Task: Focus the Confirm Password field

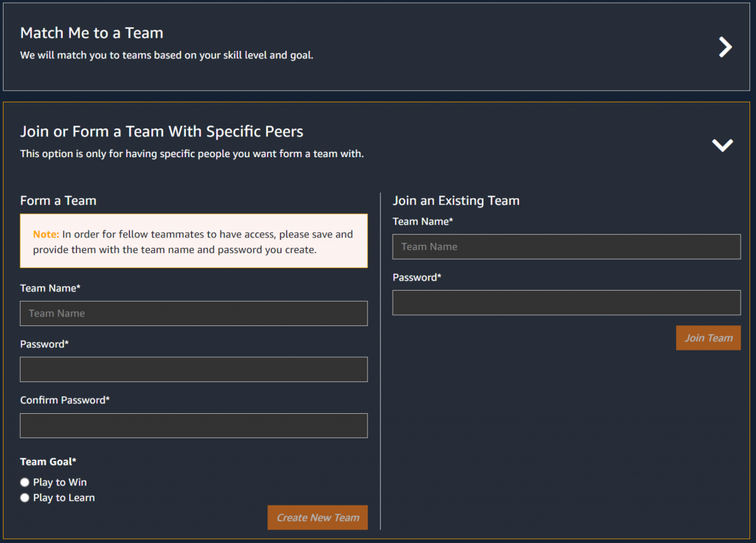Action: [194, 426]
